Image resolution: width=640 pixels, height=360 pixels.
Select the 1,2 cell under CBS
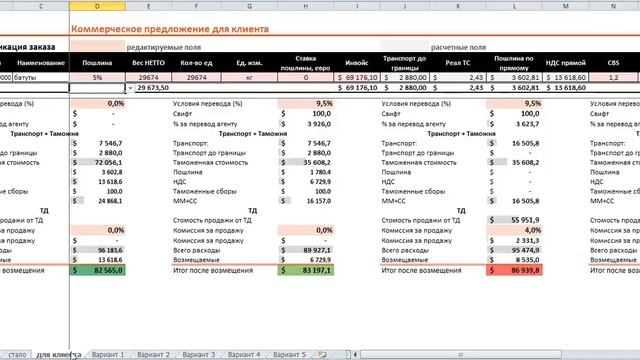tap(613, 78)
